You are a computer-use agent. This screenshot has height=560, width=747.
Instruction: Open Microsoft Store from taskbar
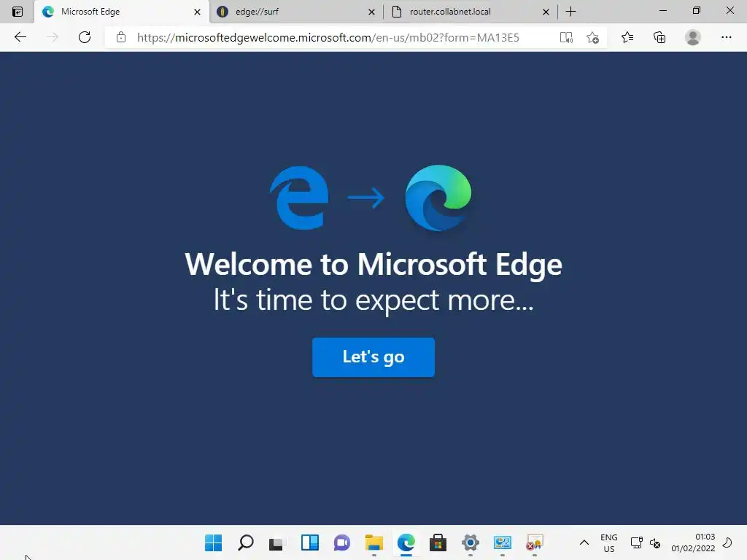point(438,542)
